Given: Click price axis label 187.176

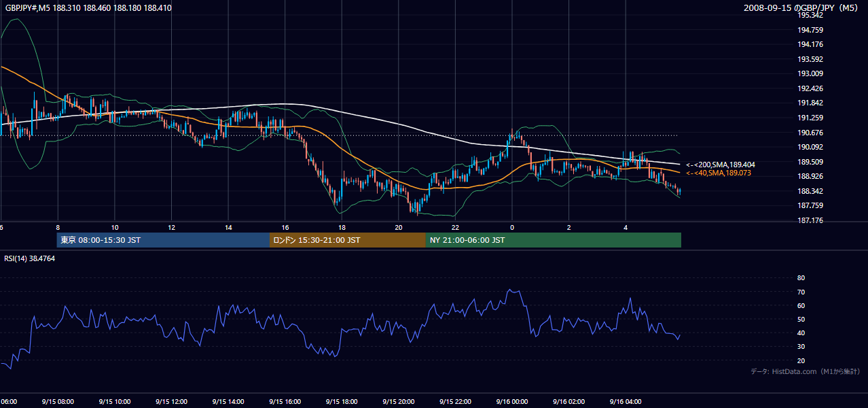Looking at the screenshot, I should coord(810,221).
